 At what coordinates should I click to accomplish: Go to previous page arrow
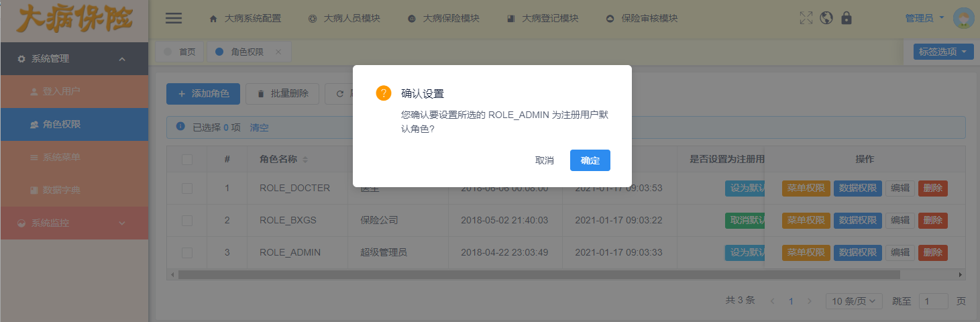[773, 301]
